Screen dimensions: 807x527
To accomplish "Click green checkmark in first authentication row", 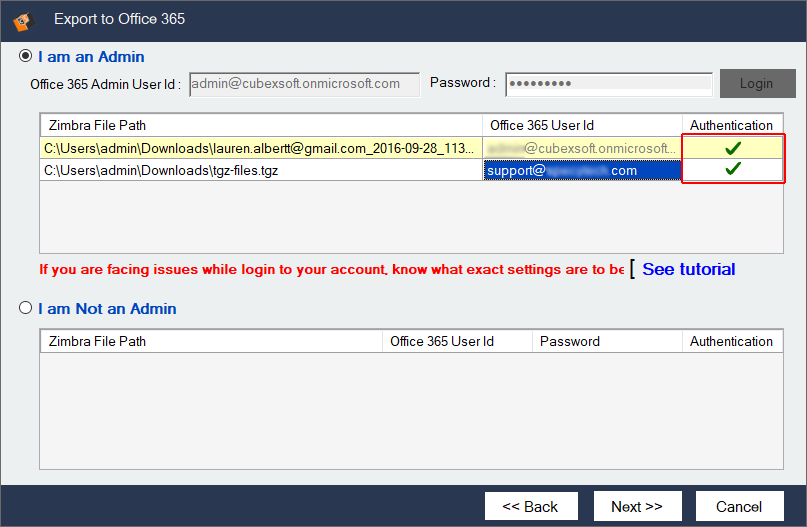I will tap(733, 148).
